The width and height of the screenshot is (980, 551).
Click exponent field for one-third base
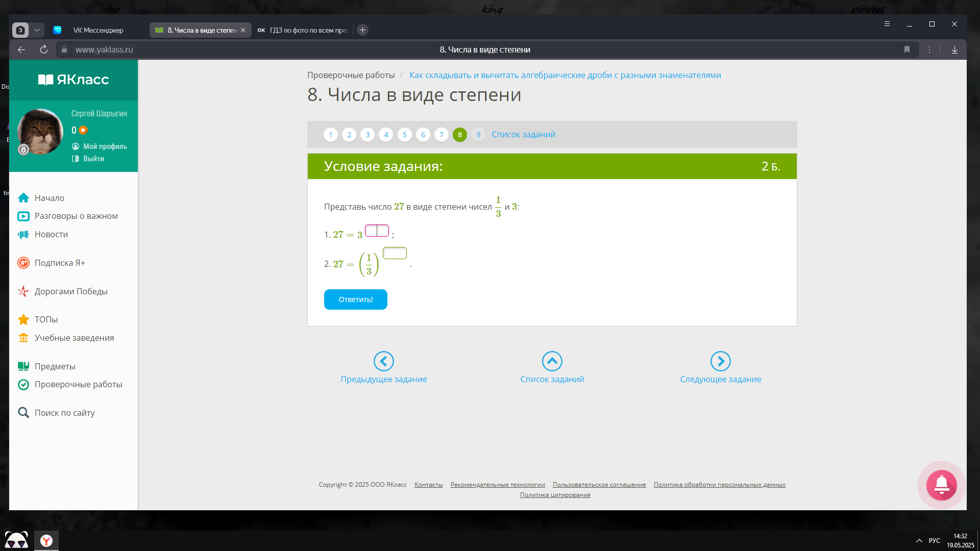395,253
